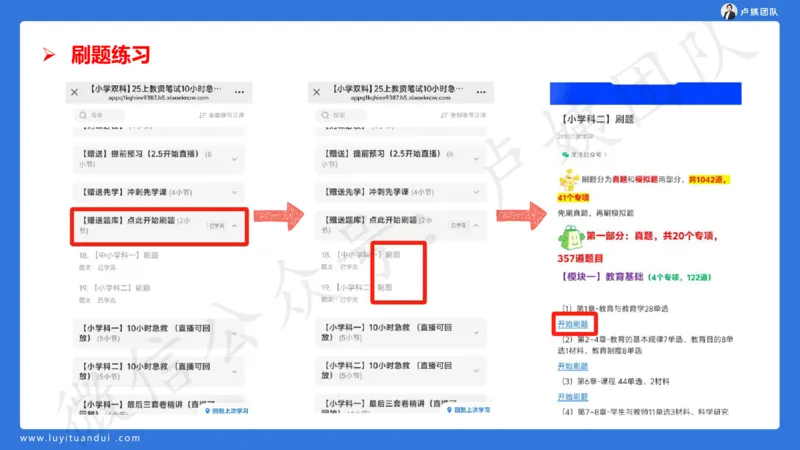Open 18.【中小学科一】刷题 in middle phone
This screenshot has height=450, width=800.
pos(360,255)
